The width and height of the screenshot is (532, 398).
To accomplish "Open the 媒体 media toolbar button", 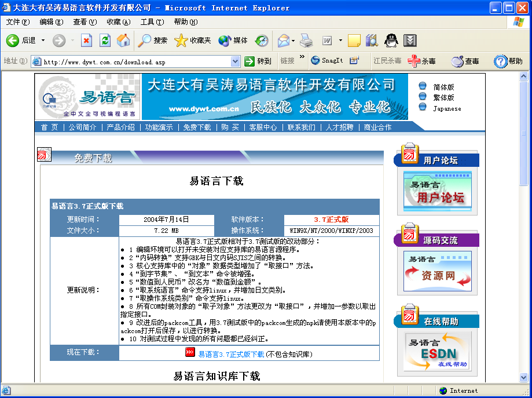I will pyautogui.click(x=233, y=41).
